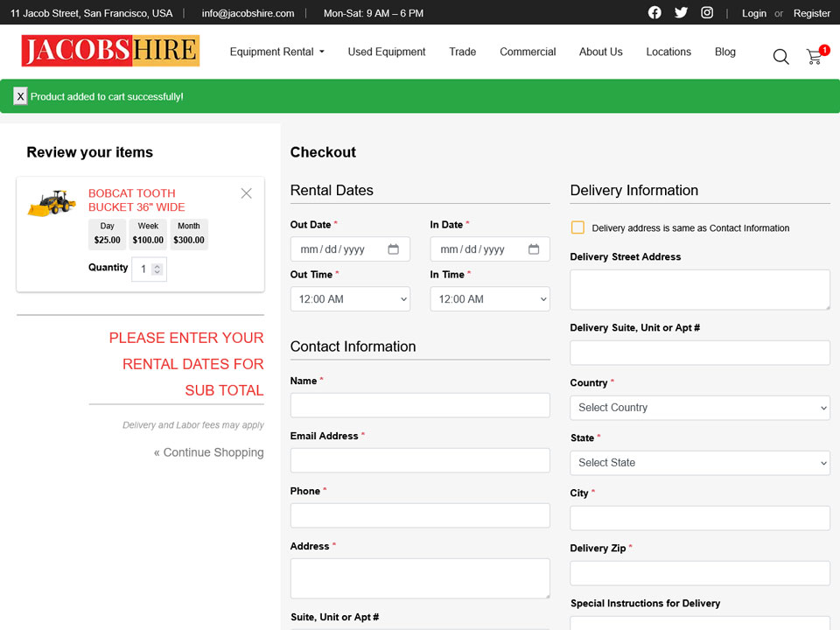Open the Select Country dropdown

tap(700, 408)
